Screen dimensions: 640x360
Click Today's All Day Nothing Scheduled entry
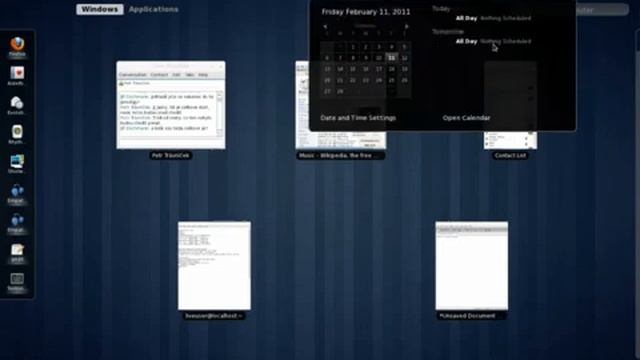pyautogui.click(x=493, y=18)
